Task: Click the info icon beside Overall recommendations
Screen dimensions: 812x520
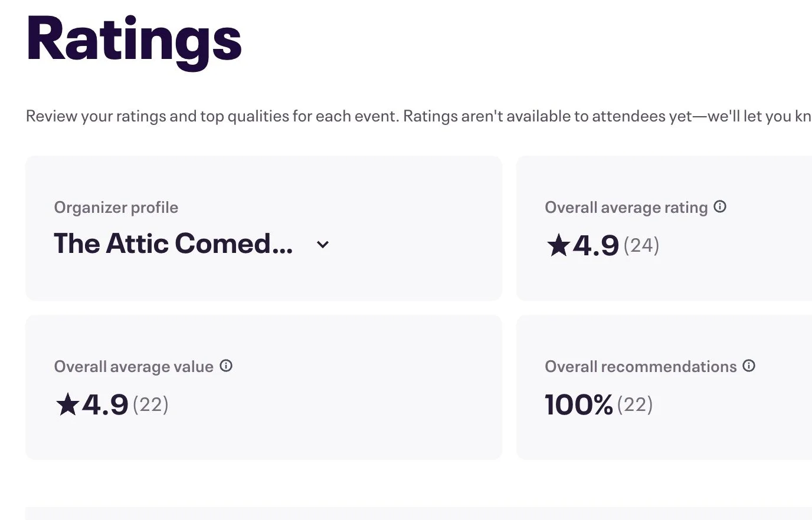Action: [749, 366]
